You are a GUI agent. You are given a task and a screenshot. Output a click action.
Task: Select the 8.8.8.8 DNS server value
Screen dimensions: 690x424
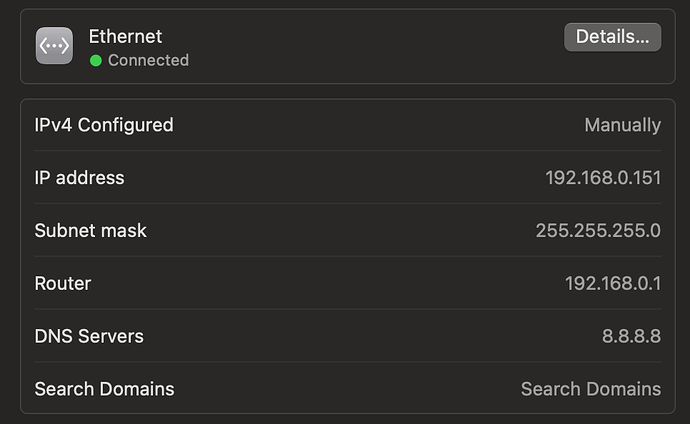pos(631,336)
